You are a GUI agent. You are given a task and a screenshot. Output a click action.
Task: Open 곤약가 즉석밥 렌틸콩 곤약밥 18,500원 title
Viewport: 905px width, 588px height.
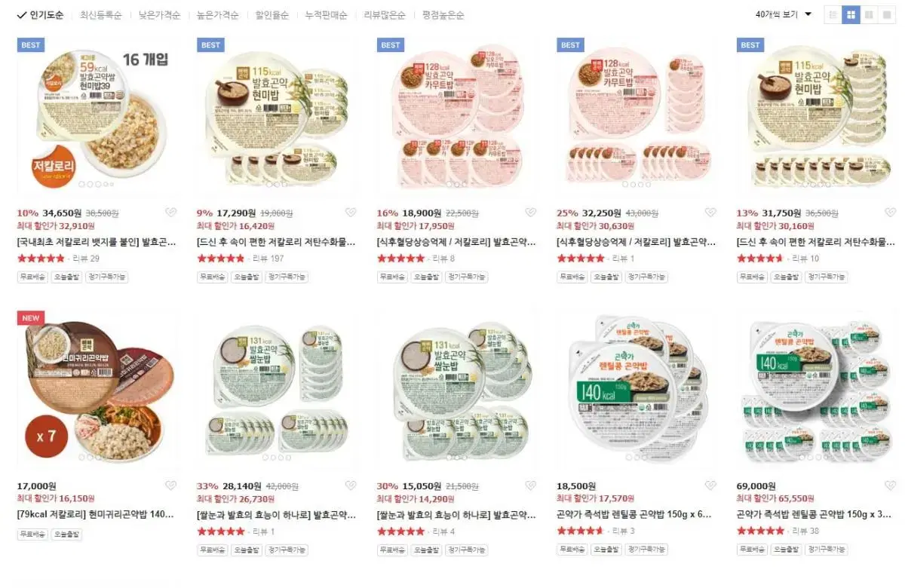[634, 515]
